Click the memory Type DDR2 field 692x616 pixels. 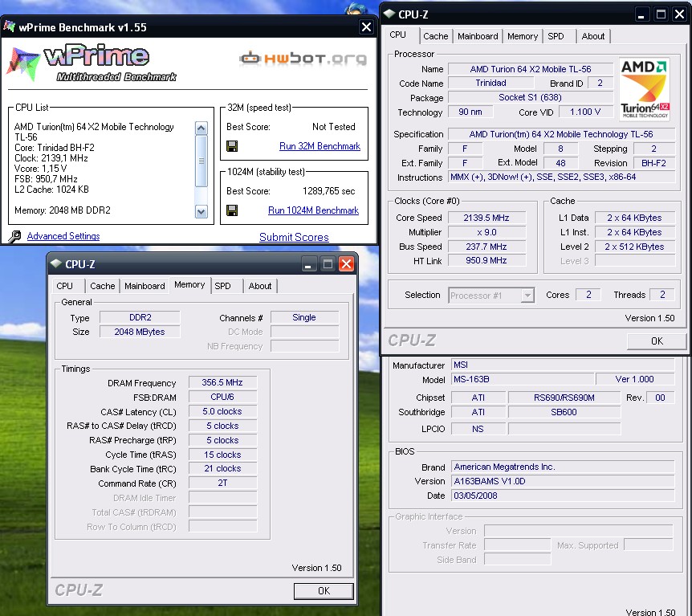[x=140, y=317]
